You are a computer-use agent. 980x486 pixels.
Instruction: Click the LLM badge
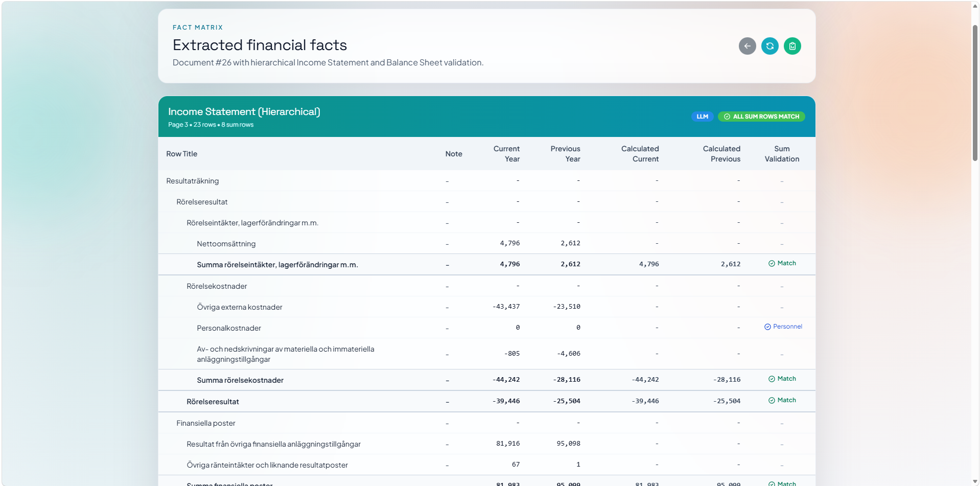[x=702, y=117]
